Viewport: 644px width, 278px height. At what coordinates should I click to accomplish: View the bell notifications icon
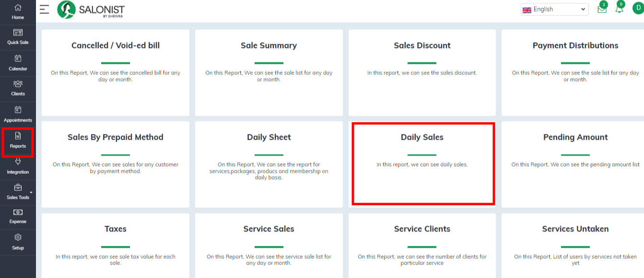coord(620,9)
